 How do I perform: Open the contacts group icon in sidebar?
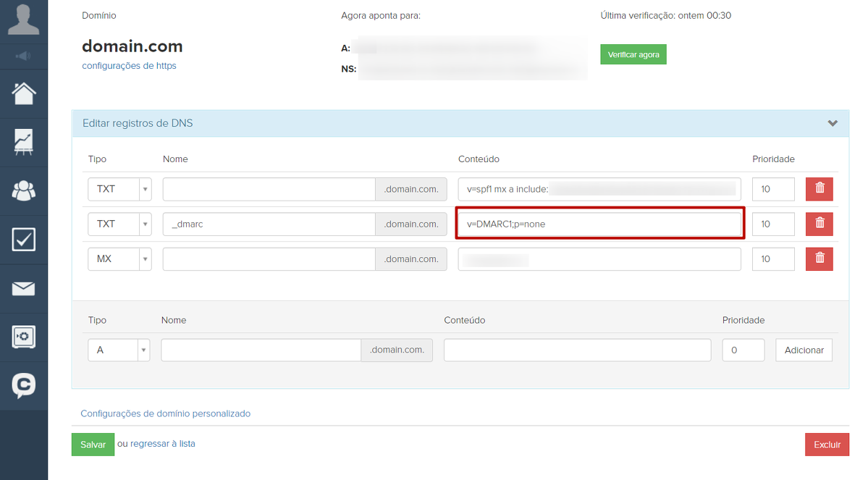coord(24,190)
